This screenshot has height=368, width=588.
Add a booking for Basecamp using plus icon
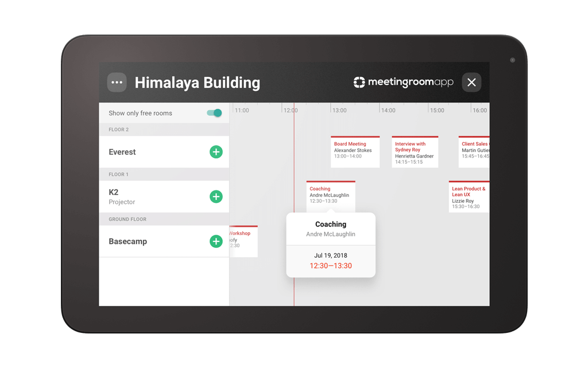pos(216,241)
